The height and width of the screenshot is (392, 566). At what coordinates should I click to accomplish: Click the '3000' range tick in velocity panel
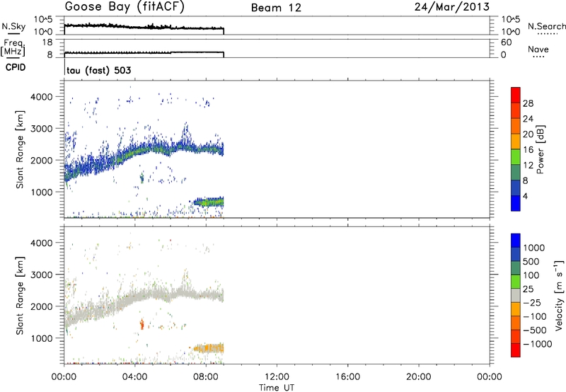pyautogui.click(x=41, y=275)
